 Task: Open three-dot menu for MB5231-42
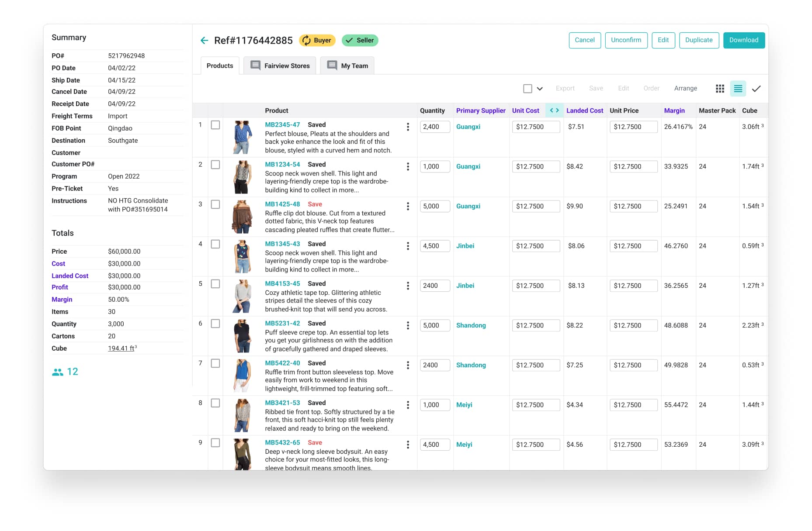point(408,325)
